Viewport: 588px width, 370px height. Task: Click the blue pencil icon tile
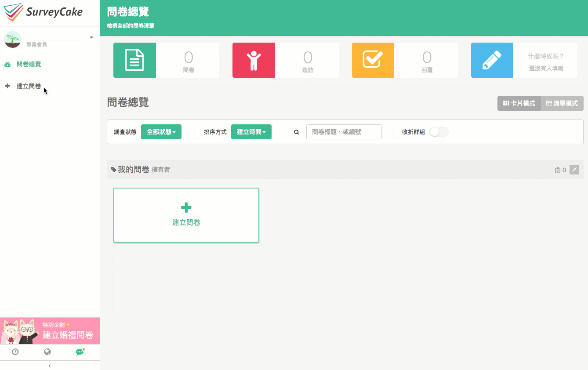click(492, 60)
